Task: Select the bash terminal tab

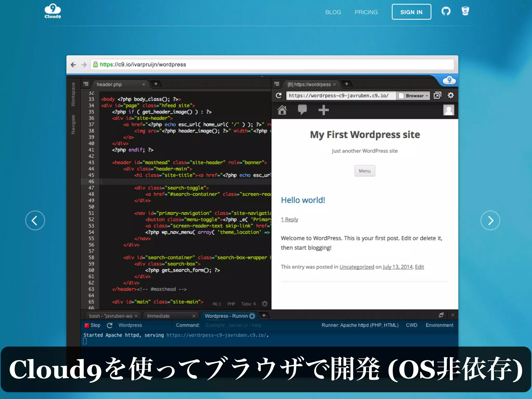Action: coord(111,316)
